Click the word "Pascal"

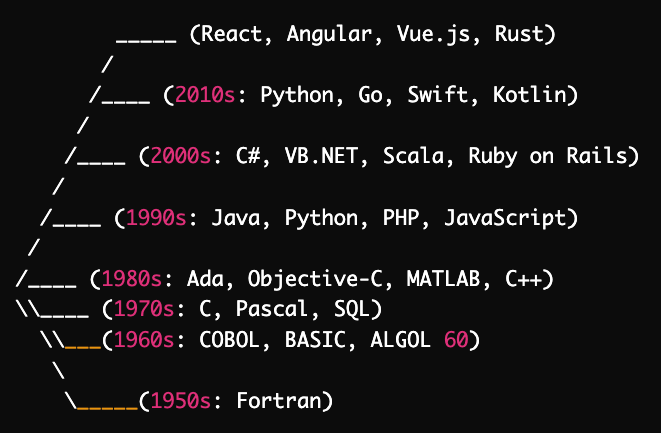click(x=272, y=309)
